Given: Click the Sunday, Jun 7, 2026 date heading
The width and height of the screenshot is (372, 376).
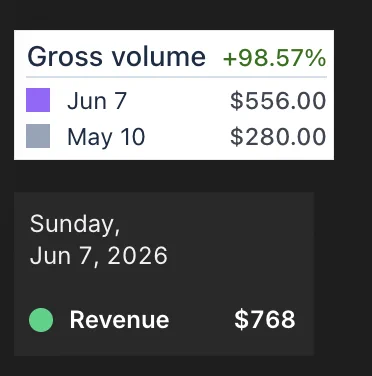Looking at the screenshot, I should (x=99, y=240).
